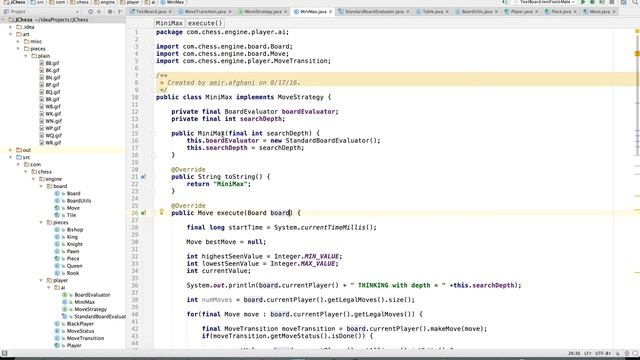The height and width of the screenshot is (360, 640).
Task: Click the override gutter icon beside execute()
Action: pyautogui.click(x=143, y=213)
